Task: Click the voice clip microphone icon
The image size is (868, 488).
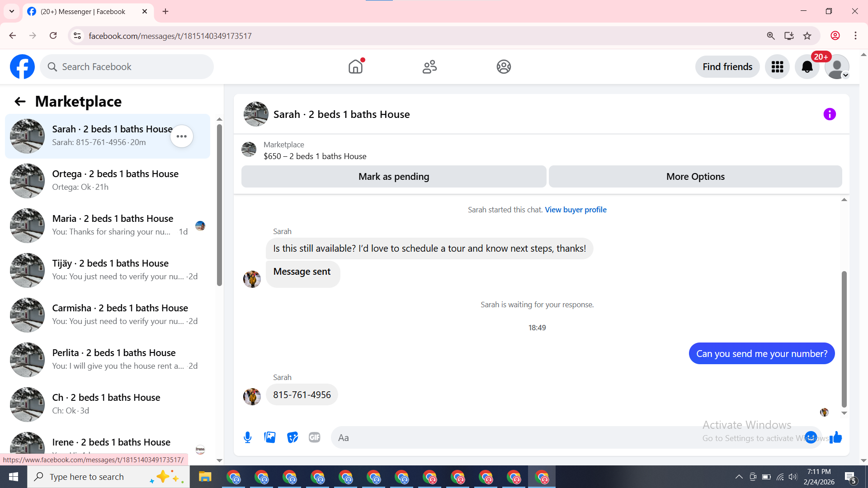Action: pos(247,437)
